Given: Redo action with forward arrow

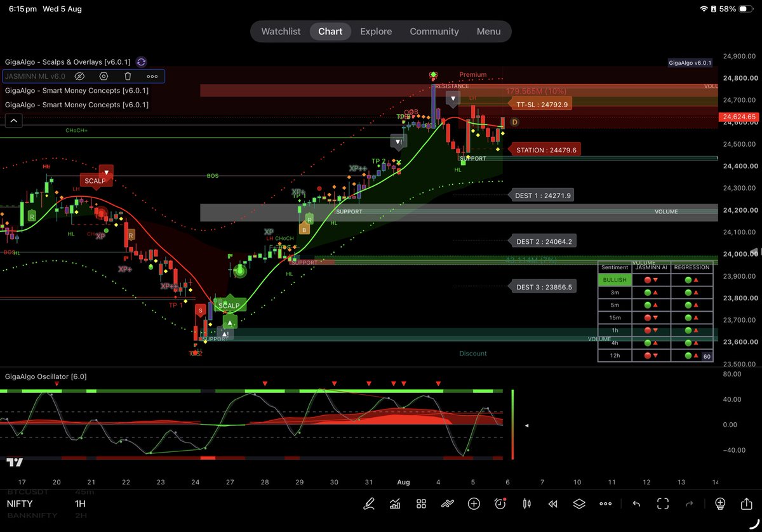Looking at the screenshot, I should (690, 504).
